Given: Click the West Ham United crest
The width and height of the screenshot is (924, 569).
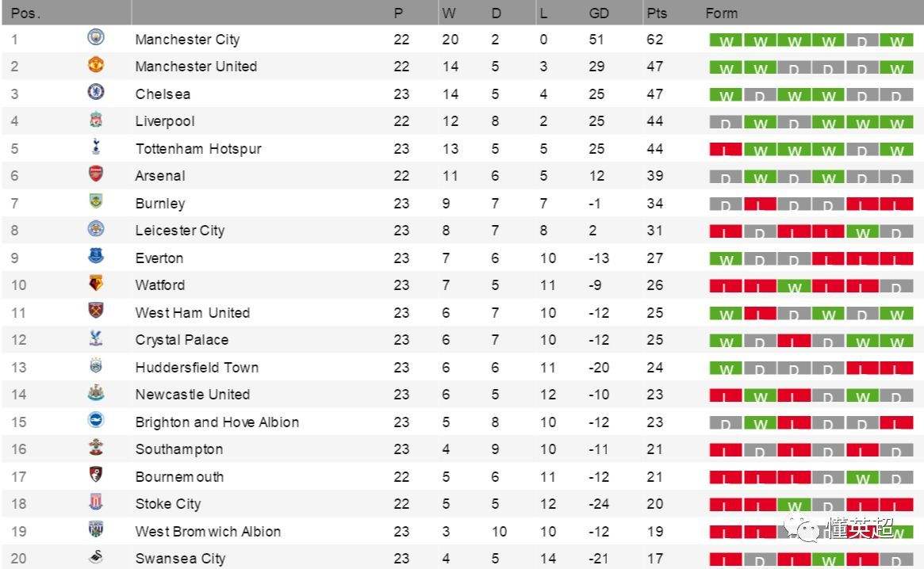Looking at the screenshot, I should pyautogui.click(x=95, y=311).
